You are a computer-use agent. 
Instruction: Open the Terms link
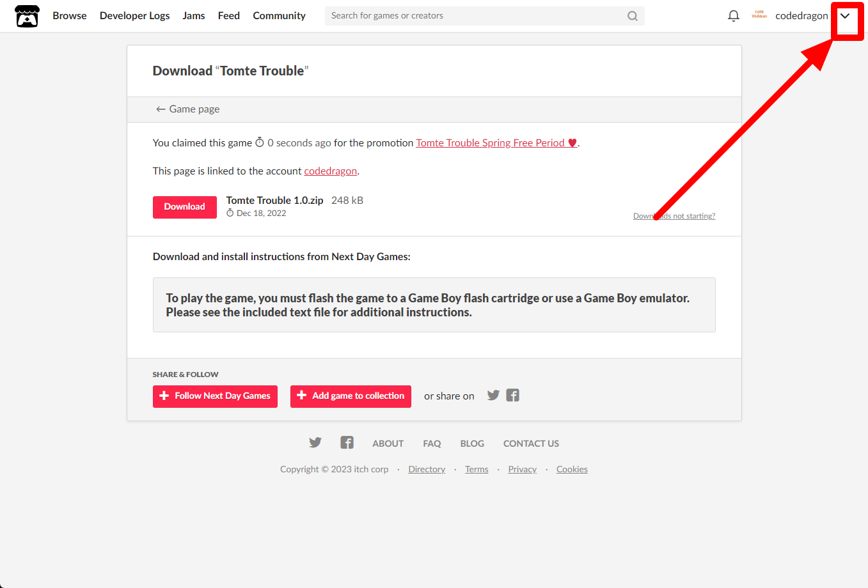(477, 470)
